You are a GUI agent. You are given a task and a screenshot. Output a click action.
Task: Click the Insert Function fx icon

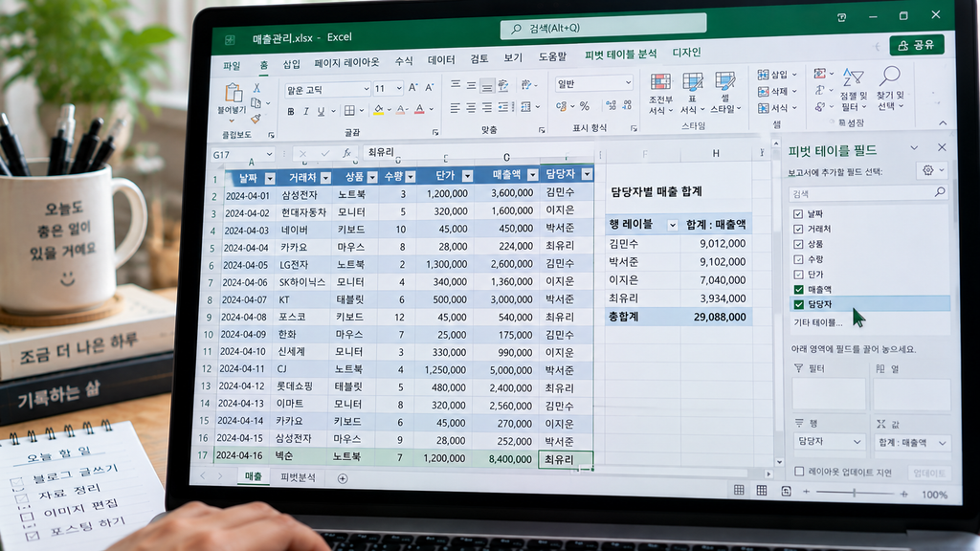345,153
